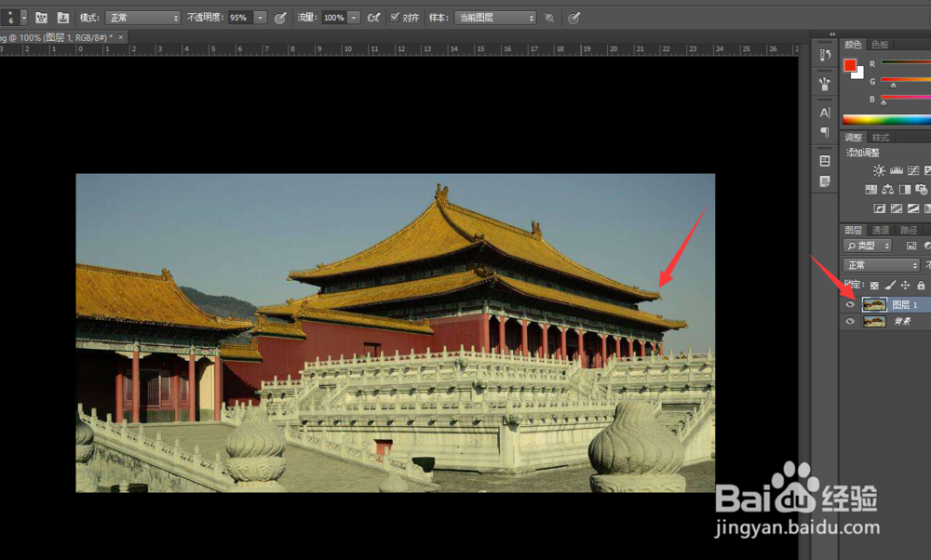Open the Notes panel icon
The image size is (931, 560).
[x=825, y=181]
